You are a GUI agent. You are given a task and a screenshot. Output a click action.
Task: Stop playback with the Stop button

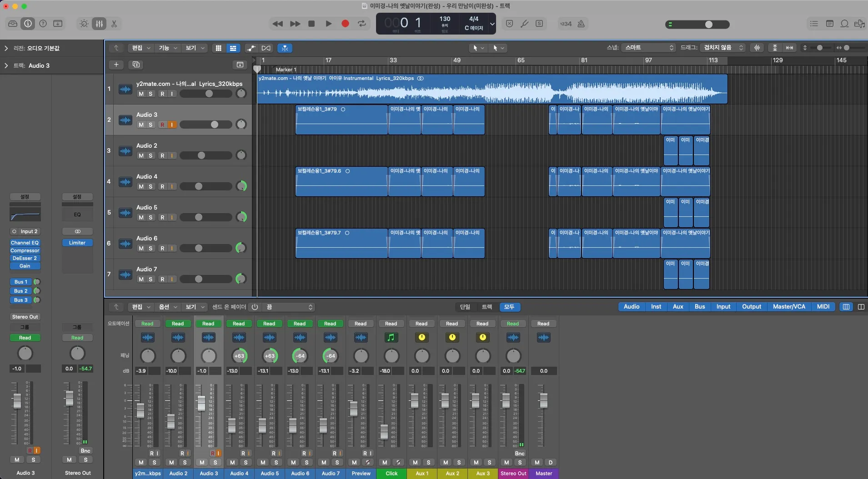(x=311, y=24)
